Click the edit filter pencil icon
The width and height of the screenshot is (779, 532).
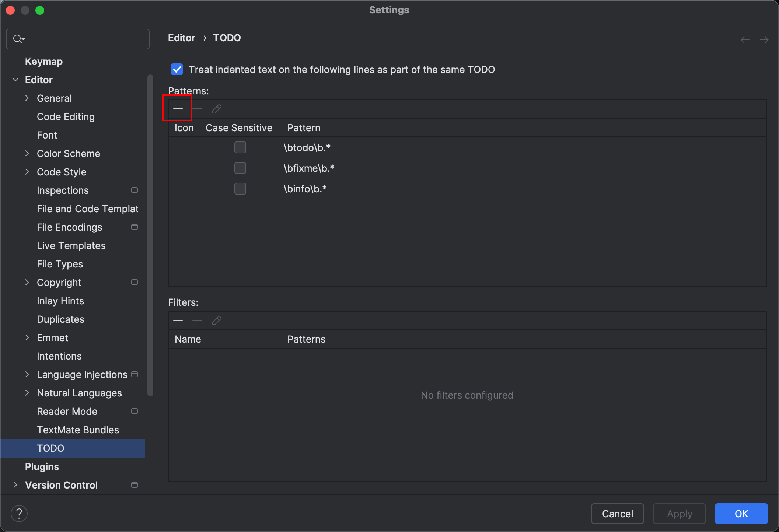pyautogui.click(x=217, y=320)
